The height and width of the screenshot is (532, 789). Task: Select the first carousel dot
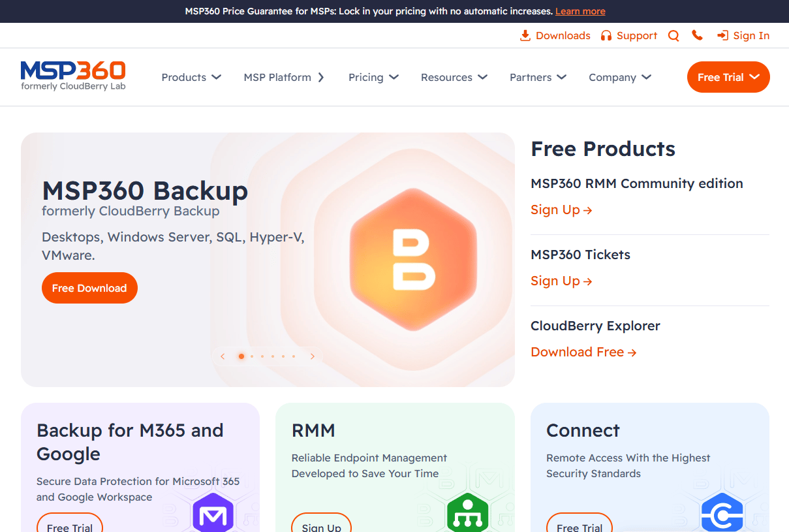241,356
